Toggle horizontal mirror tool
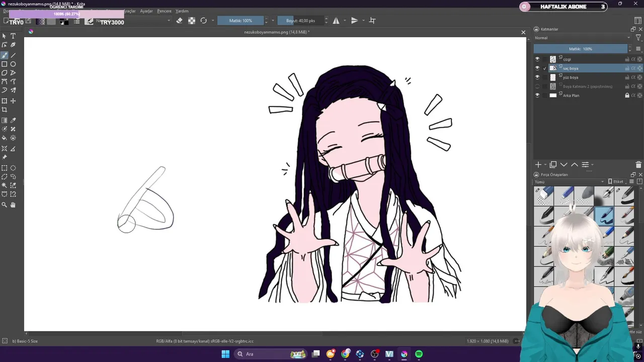 pyautogui.click(x=336, y=21)
